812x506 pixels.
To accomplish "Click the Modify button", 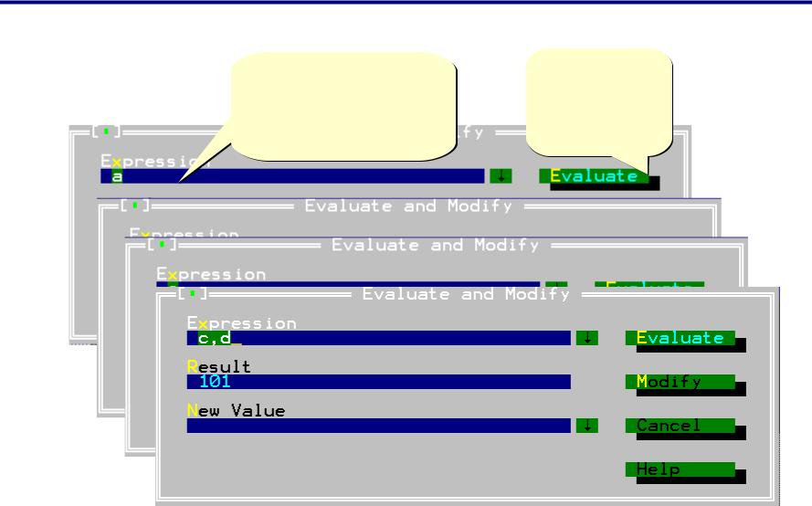I will pos(680,382).
